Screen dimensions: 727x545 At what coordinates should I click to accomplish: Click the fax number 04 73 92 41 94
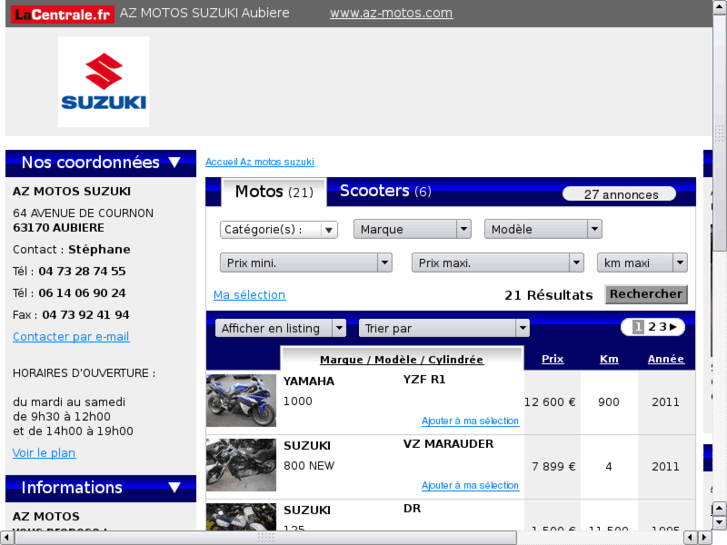point(86,315)
